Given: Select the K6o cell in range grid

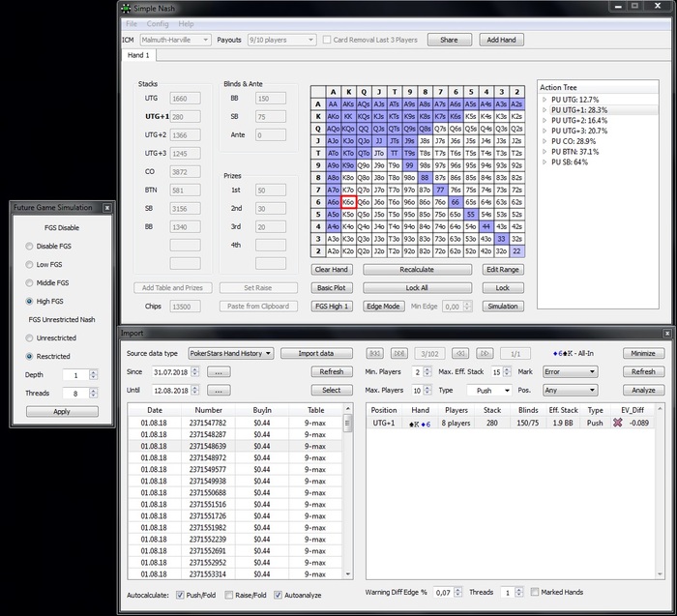Looking at the screenshot, I should [348, 202].
